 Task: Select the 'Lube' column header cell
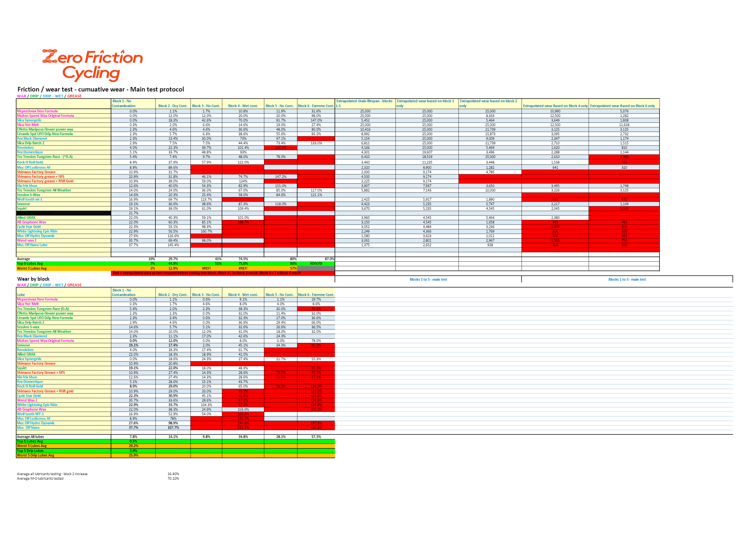pos(21,295)
